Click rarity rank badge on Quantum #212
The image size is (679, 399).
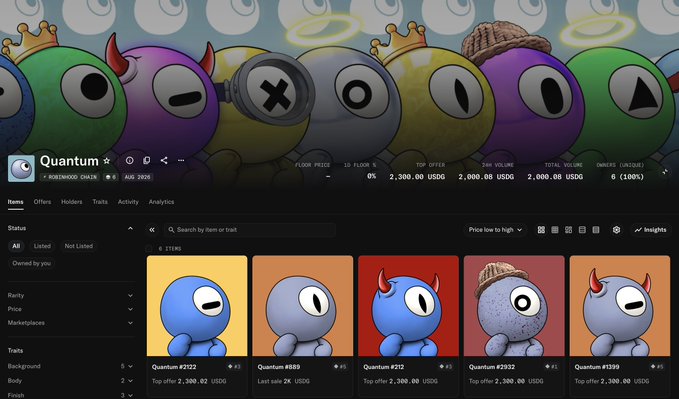pyautogui.click(x=446, y=367)
